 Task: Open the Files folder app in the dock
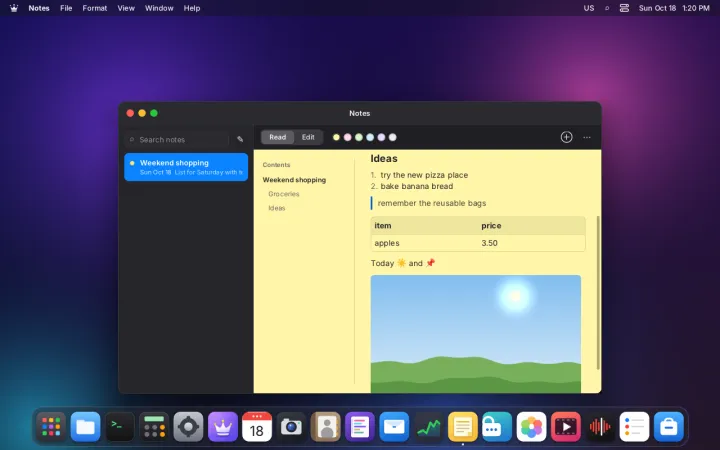[85, 427]
